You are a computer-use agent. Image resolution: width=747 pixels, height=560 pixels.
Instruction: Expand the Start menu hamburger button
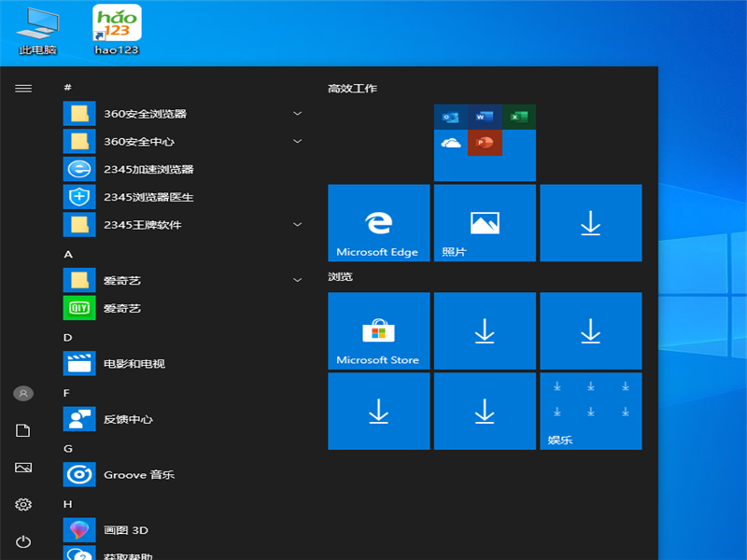[23, 89]
